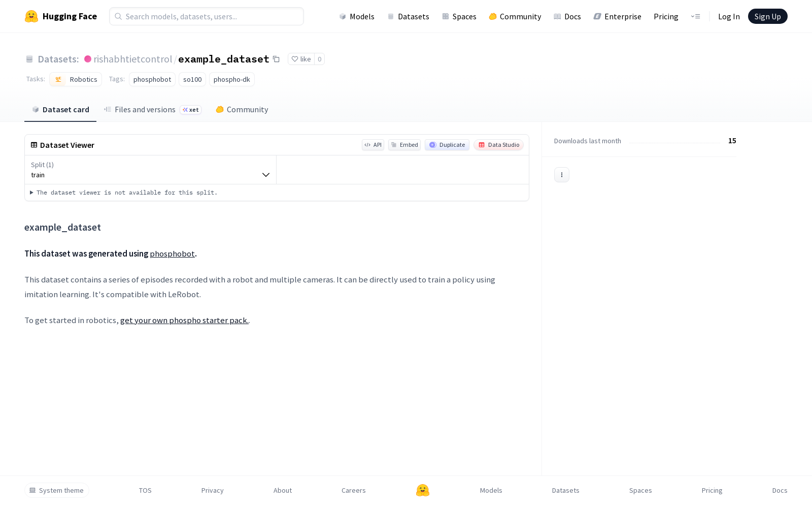Go to Models in the top navigation

pyautogui.click(x=357, y=16)
